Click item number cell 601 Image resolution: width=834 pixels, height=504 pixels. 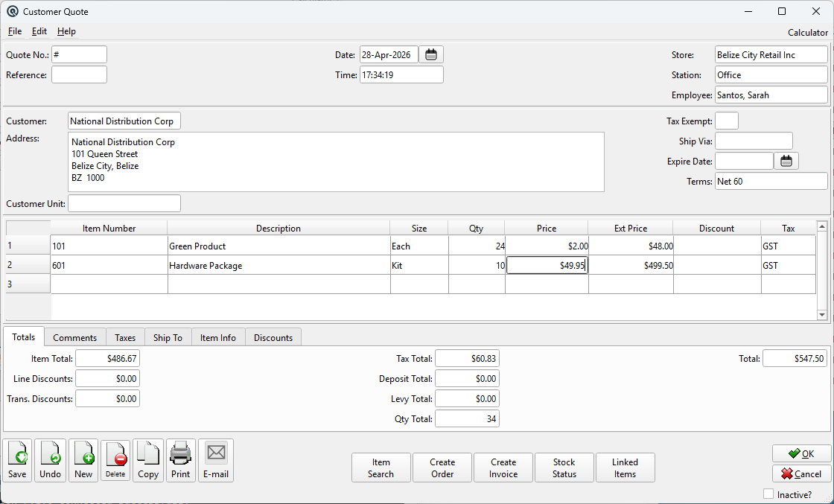pyautogui.click(x=109, y=265)
